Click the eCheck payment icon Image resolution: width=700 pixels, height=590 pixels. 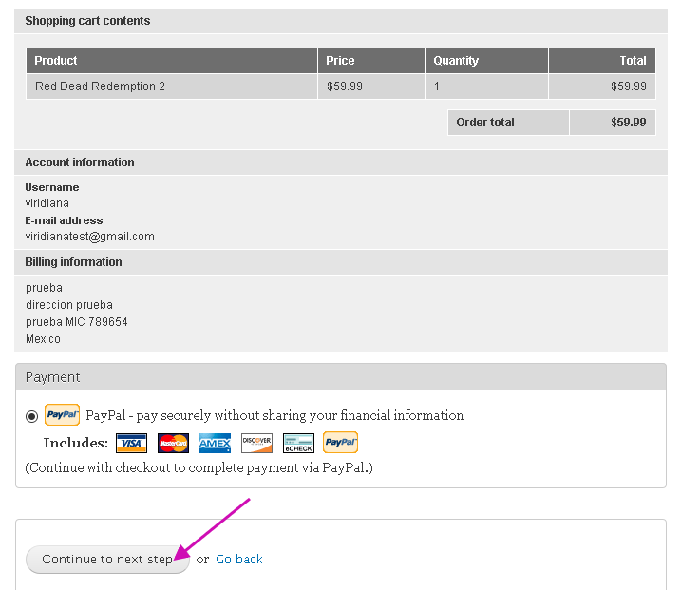[298, 443]
